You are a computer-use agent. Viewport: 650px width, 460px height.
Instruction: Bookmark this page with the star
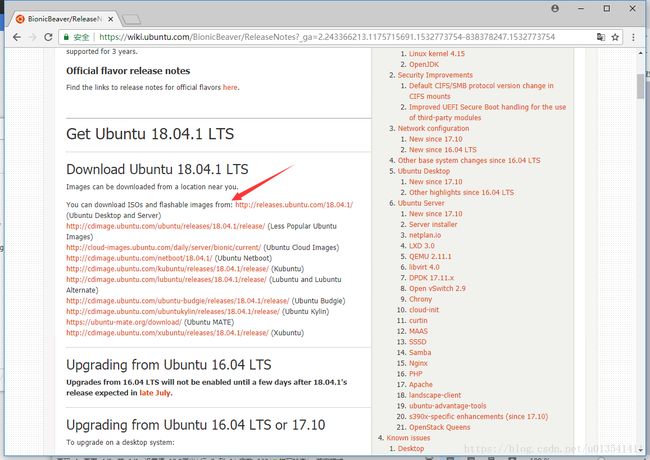(615, 37)
